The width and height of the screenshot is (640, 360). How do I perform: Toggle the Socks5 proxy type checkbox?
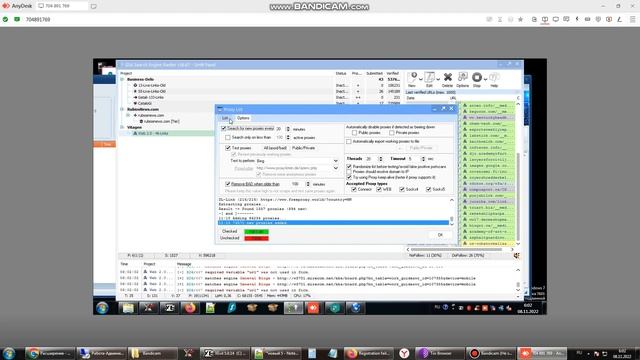pyautogui.click(x=429, y=189)
